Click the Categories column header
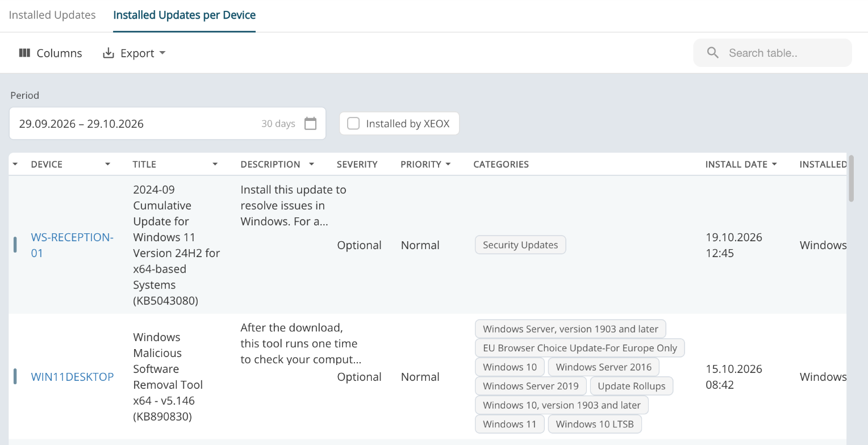868x445 pixels. 501,164
